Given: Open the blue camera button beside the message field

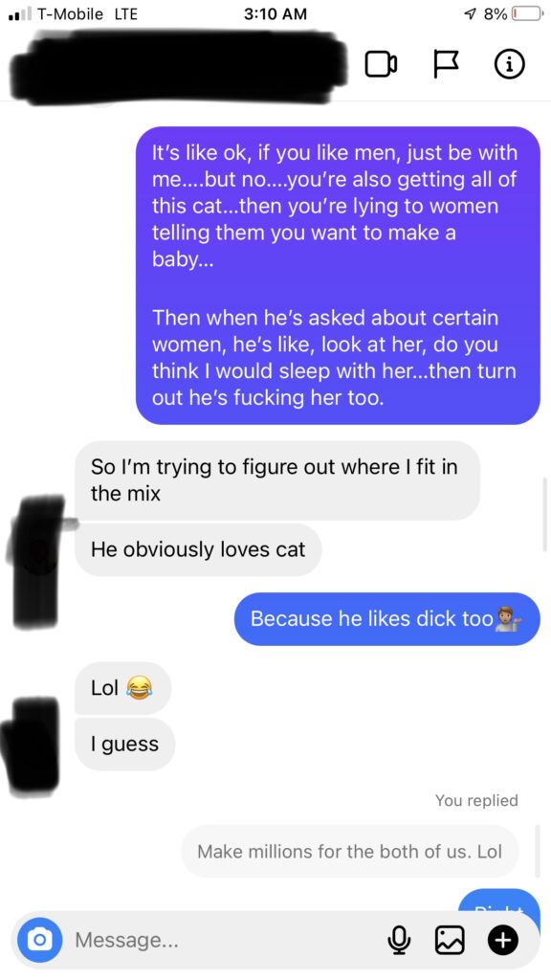Looking at the screenshot, I should [x=39, y=940].
